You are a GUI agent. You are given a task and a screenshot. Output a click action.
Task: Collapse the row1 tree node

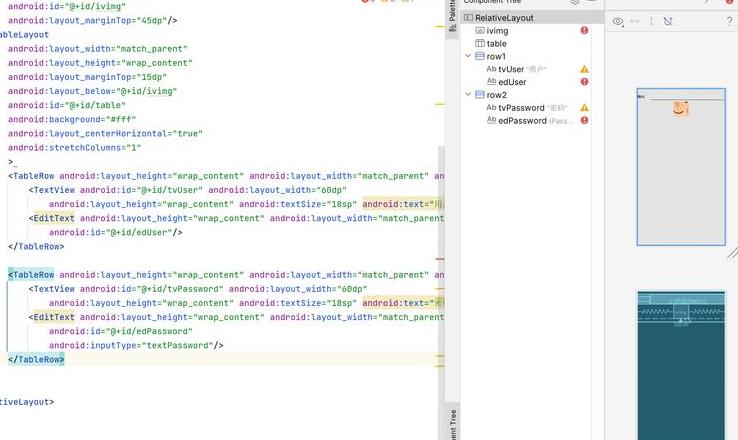click(x=468, y=56)
